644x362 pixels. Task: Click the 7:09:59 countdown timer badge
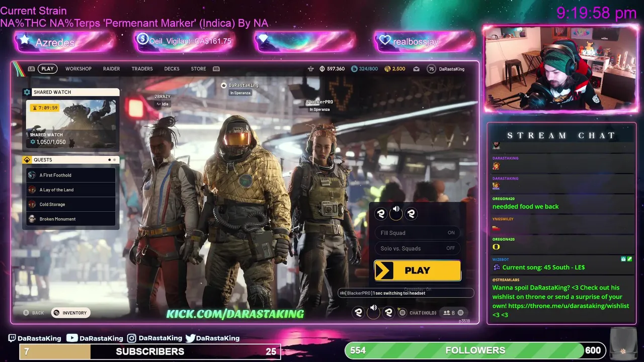tap(45, 108)
